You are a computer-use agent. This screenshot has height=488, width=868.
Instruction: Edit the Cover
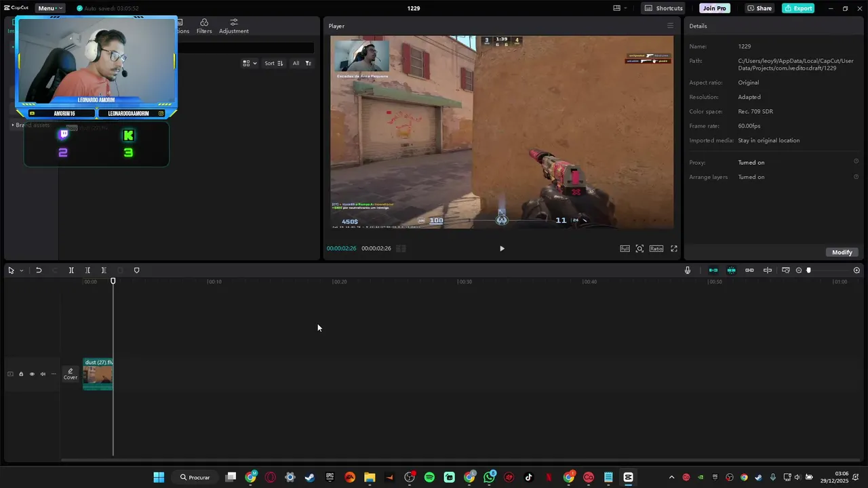[x=71, y=374]
